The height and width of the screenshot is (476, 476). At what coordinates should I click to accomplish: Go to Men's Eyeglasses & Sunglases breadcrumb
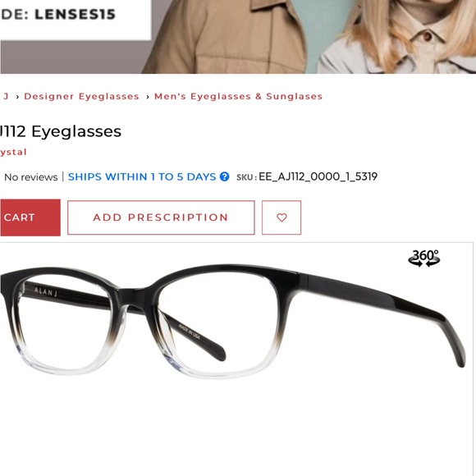point(238,96)
